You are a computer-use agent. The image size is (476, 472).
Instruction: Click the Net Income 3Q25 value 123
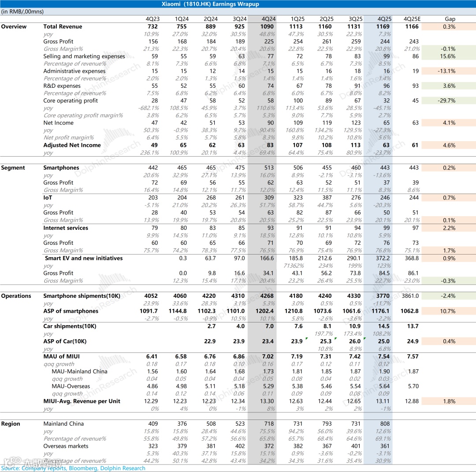point(356,123)
